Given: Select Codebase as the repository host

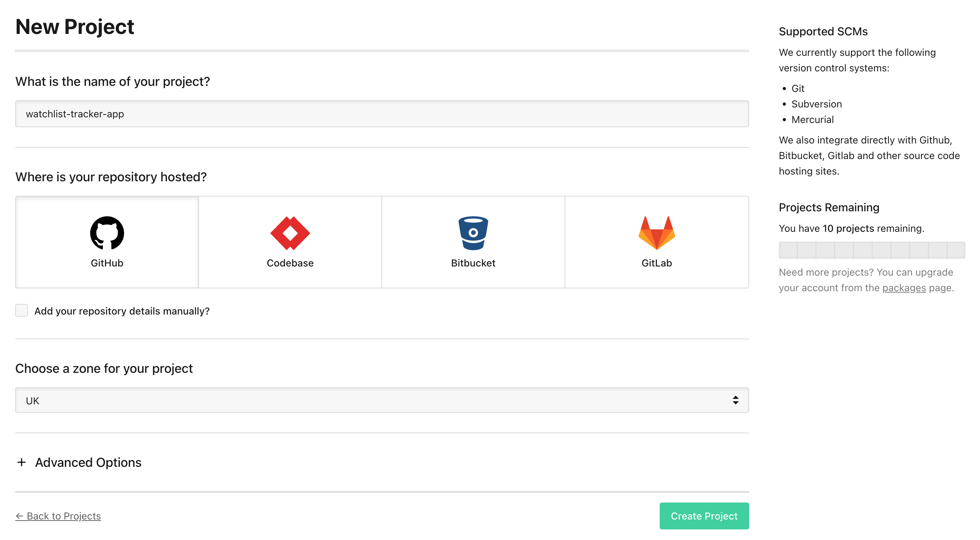Looking at the screenshot, I should point(290,242).
